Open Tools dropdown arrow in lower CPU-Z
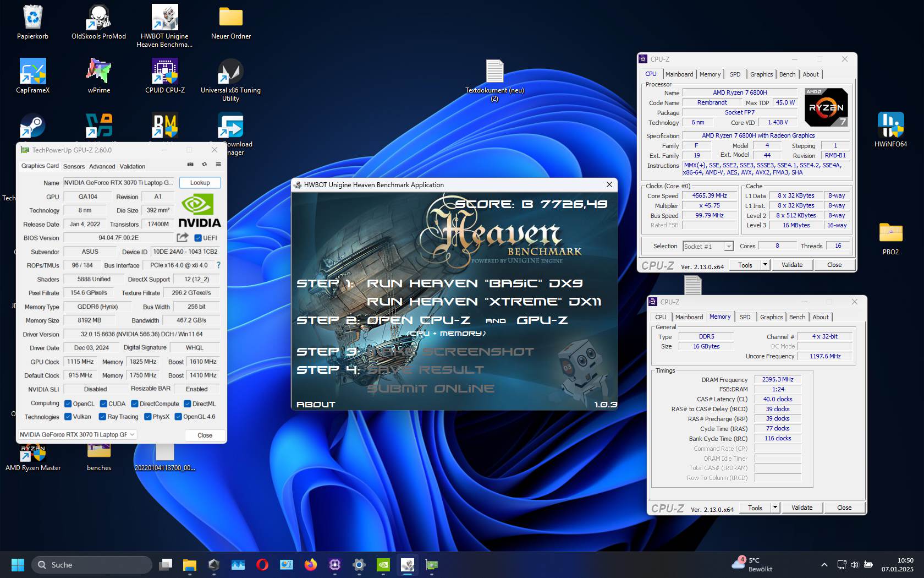The height and width of the screenshot is (578, 924). pyautogui.click(x=775, y=508)
